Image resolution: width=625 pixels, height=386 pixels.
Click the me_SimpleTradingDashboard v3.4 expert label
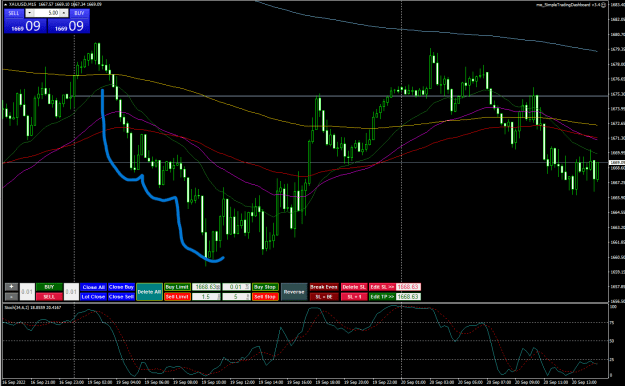568,4
